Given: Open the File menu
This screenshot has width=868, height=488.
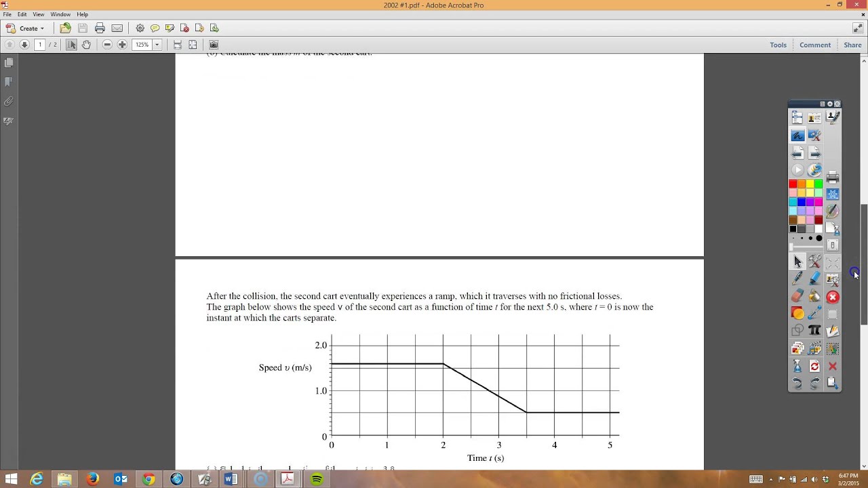Looking at the screenshot, I should (x=7, y=14).
